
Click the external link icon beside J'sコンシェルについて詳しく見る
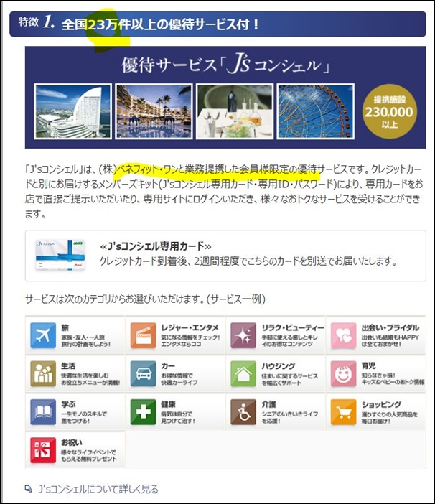click(28, 489)
